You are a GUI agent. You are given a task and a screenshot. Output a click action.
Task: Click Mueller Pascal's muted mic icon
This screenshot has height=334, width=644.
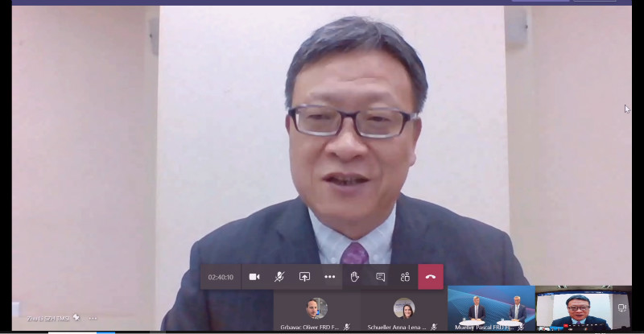(x=521, y=328)
